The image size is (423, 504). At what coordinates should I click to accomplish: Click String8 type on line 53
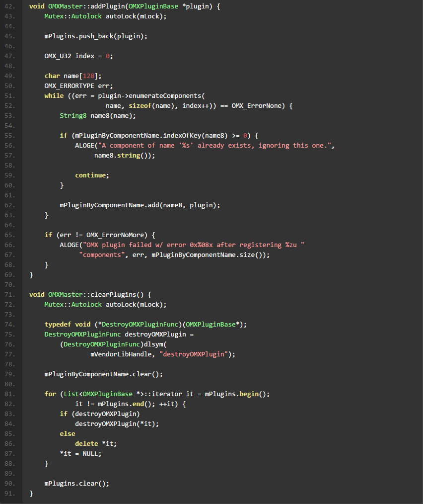coord(73,116)
